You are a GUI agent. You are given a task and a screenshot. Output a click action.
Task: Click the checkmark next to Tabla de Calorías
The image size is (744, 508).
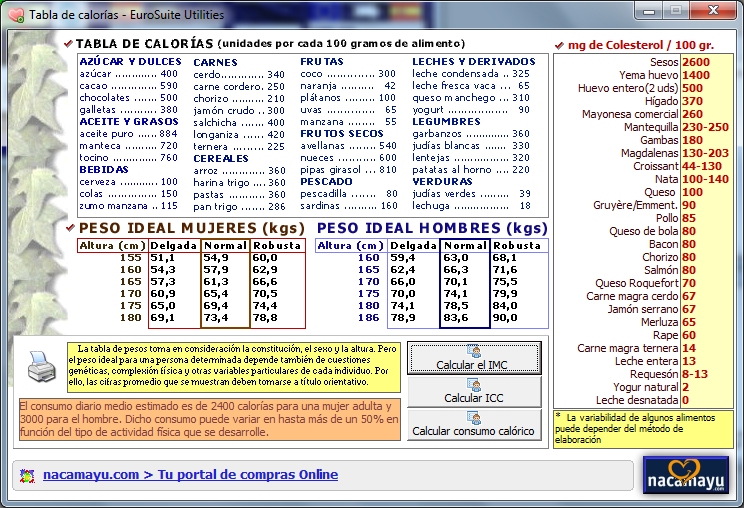(67, 44)
